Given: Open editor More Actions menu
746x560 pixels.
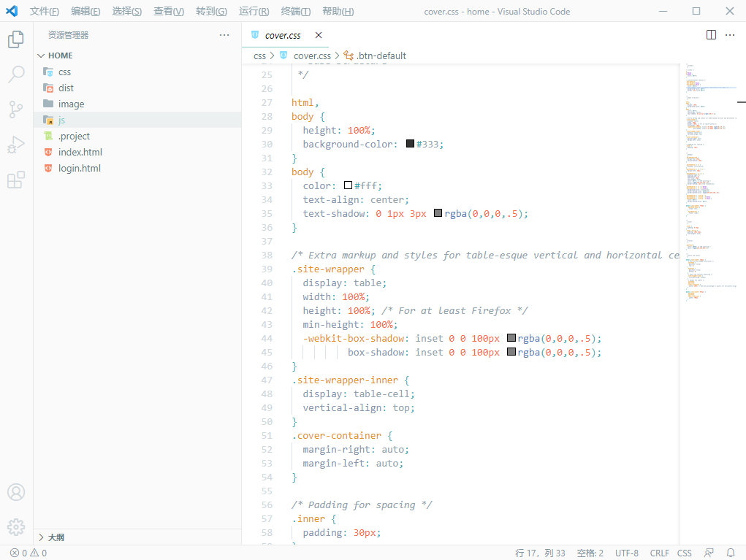Looking at the screenshot, I should click(730, 35).
